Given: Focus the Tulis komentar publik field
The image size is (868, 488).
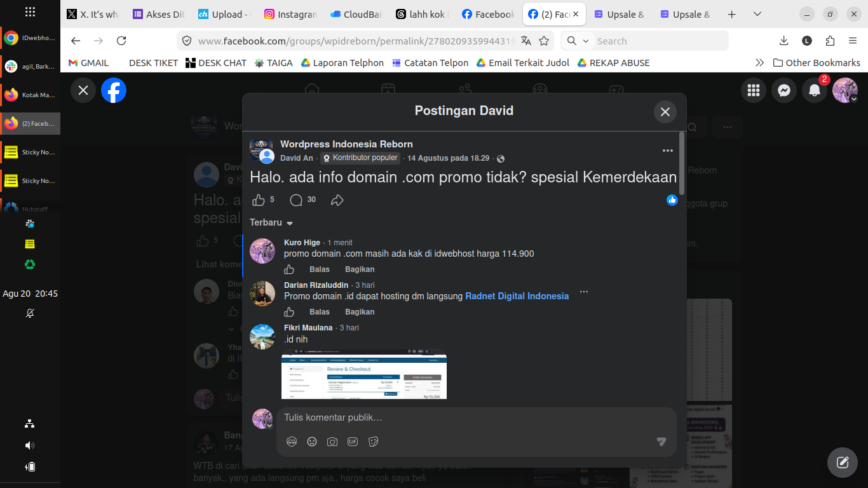Looking at the screenshot, I should 477,417.
